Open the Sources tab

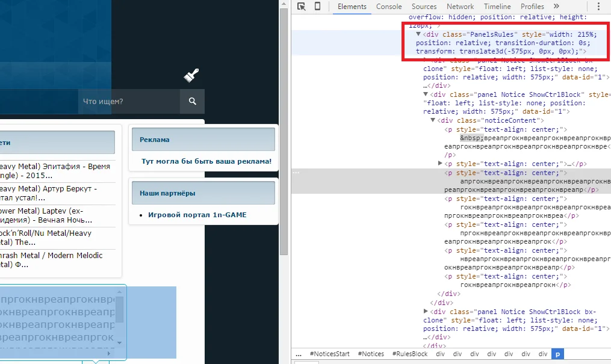pyautogui.click(x=424, y=7)
